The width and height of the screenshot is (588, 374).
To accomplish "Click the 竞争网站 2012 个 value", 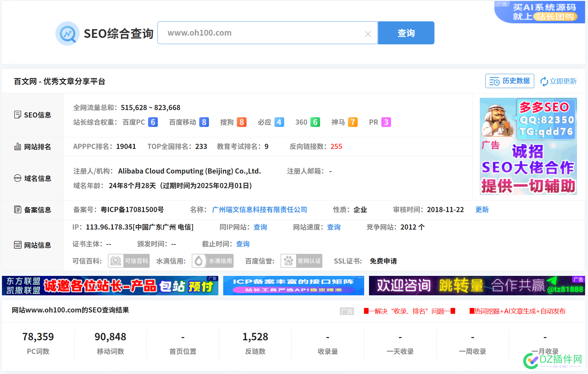I will point(412,227).
